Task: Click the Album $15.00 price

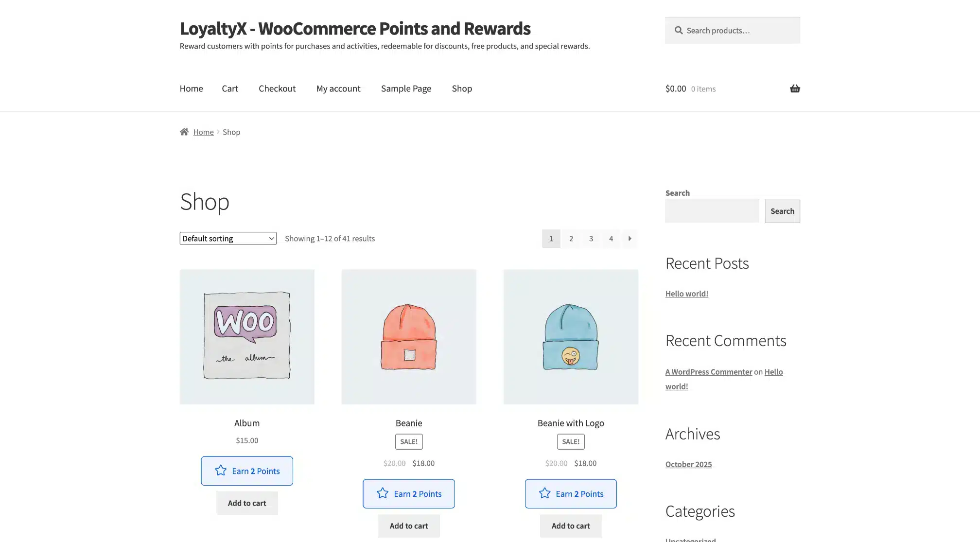Action: coord(247,440)
